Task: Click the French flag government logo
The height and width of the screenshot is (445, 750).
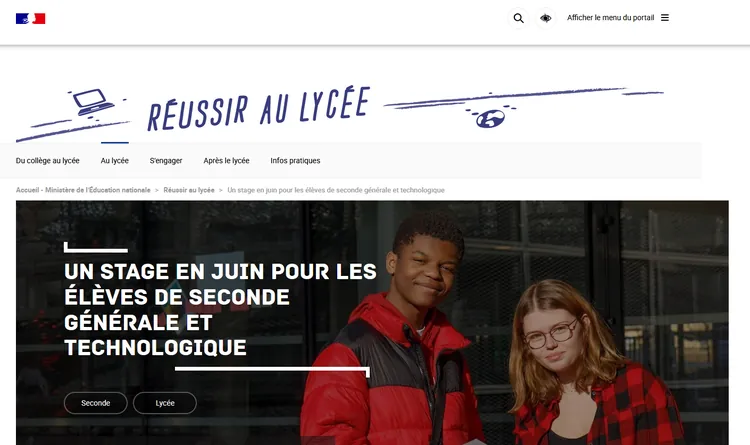Action: tap(31, 19)
